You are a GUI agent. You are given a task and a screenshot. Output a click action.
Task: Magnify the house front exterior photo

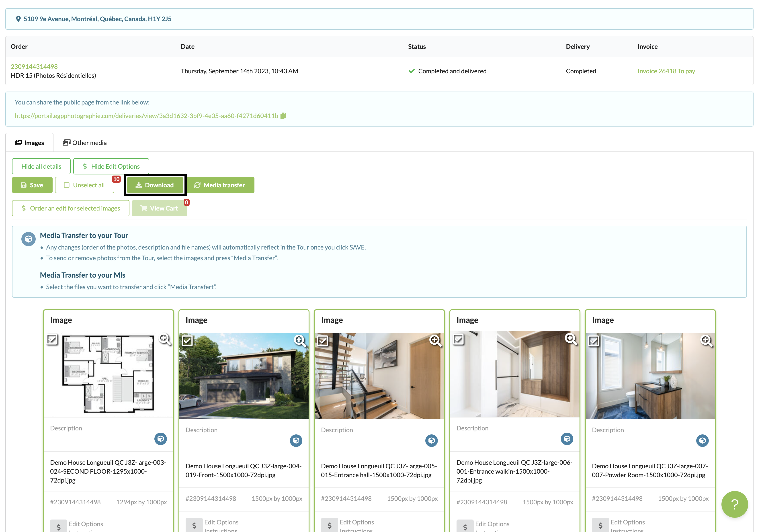point(300,340)
